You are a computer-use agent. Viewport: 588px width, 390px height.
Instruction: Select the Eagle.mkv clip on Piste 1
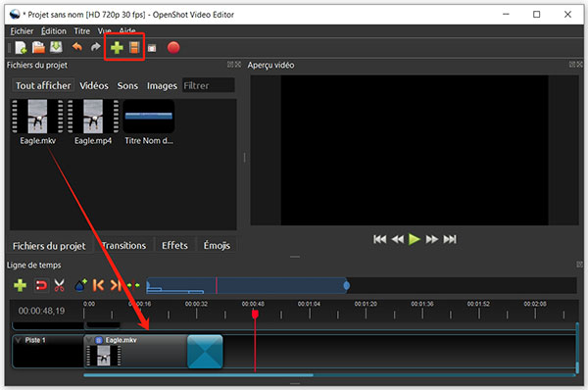(x=136, y=352)
